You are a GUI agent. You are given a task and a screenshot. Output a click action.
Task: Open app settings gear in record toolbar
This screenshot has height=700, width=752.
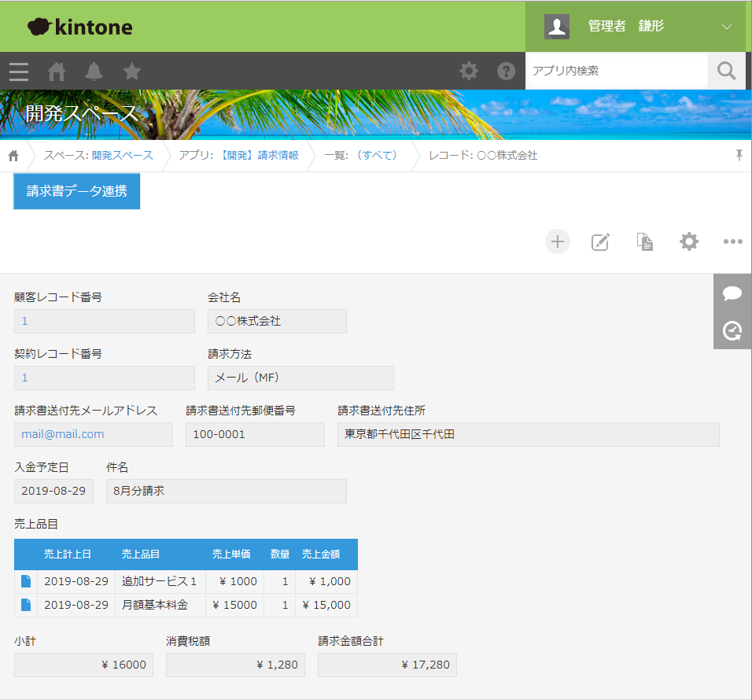[x=689, y=241]
